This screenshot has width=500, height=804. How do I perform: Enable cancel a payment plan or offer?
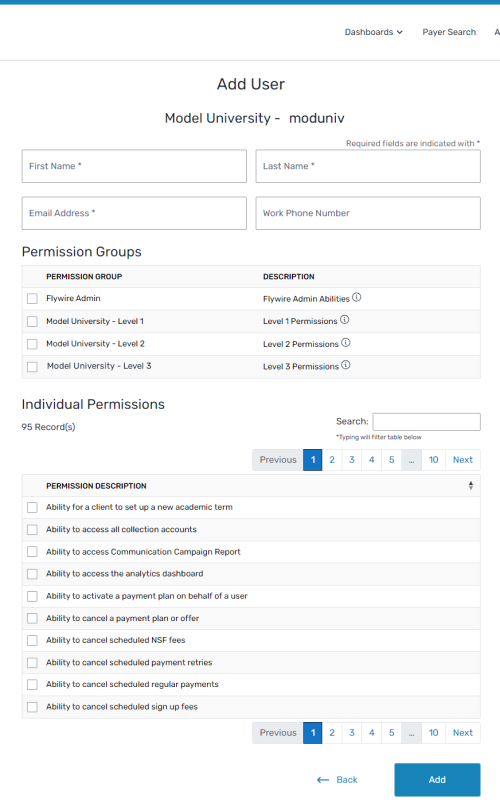click(x=32, y=618)
